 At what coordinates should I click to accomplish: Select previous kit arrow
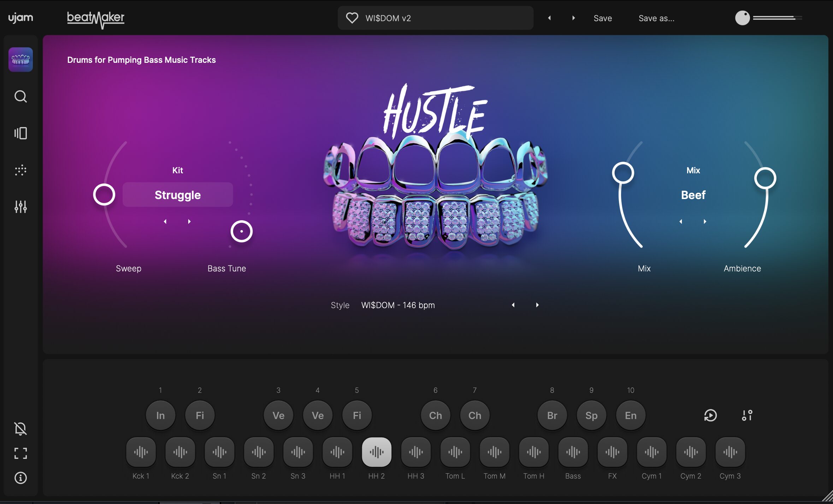click(x=165, y=222)
